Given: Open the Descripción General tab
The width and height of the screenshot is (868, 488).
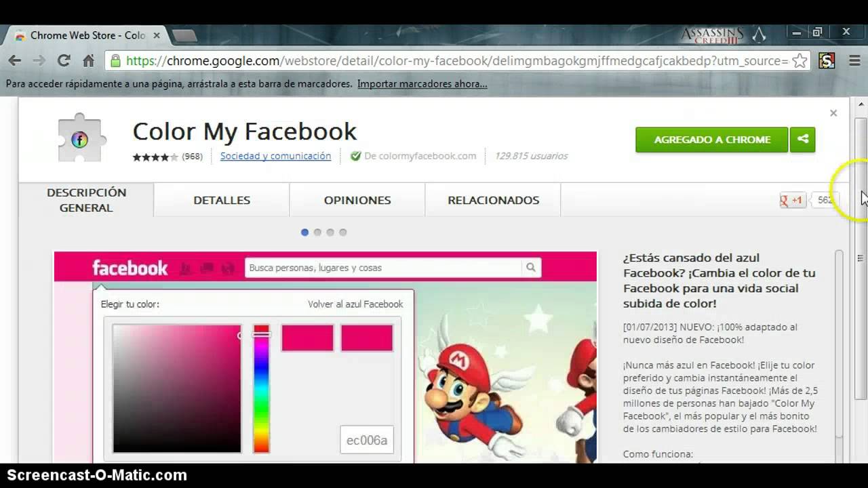Looking at the screenshot, I should pyautogui.click(x=86, y=200).
